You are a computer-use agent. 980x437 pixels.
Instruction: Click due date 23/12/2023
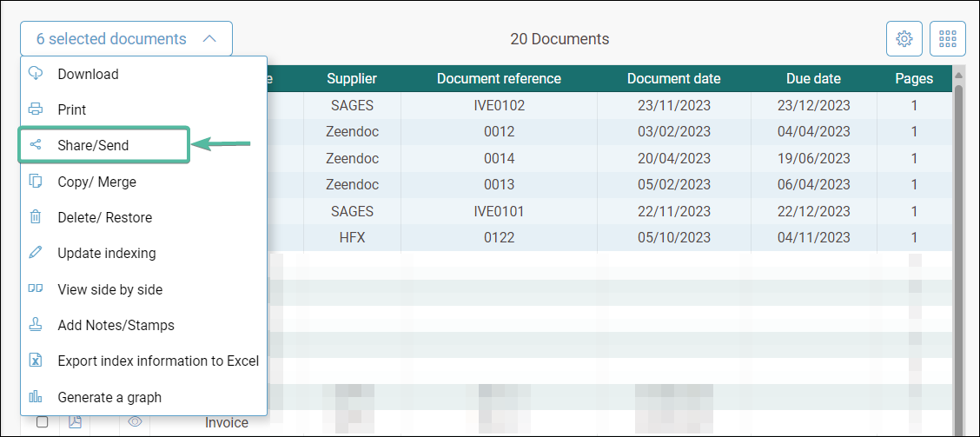tap(813, 106)
